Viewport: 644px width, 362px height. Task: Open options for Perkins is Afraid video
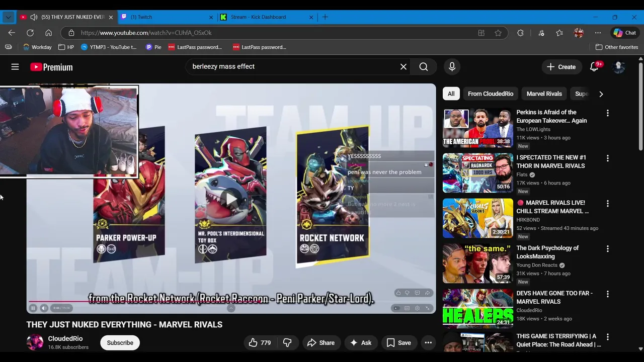coord(607,113)
